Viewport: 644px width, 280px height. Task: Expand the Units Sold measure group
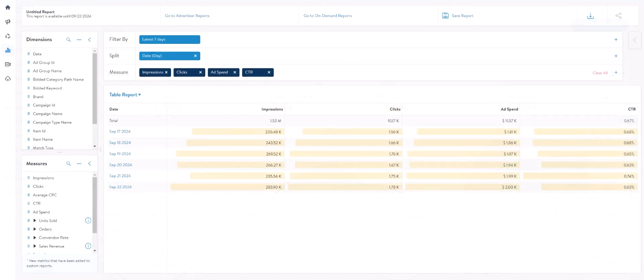(x=35, y=220)
